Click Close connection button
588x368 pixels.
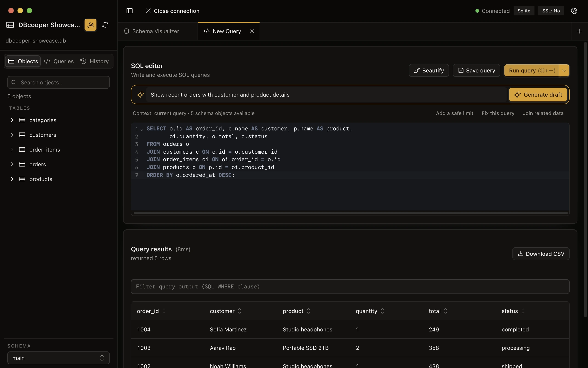172,11
